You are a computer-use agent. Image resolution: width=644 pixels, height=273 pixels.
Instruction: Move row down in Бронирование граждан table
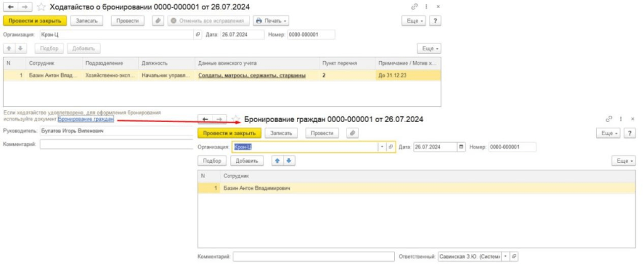(289, 161)
